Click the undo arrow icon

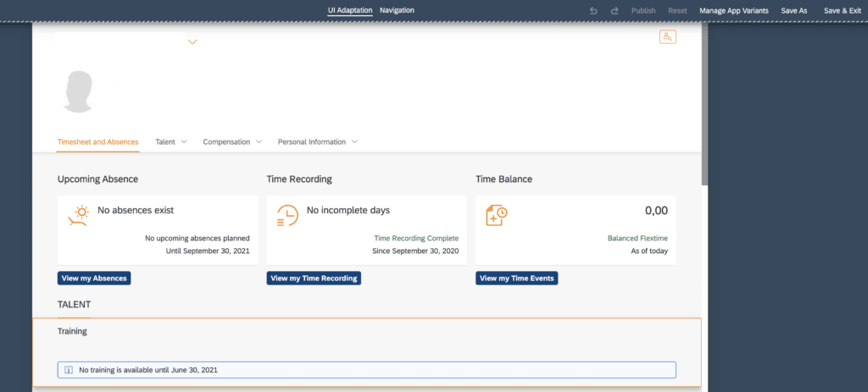coord(593,10)
